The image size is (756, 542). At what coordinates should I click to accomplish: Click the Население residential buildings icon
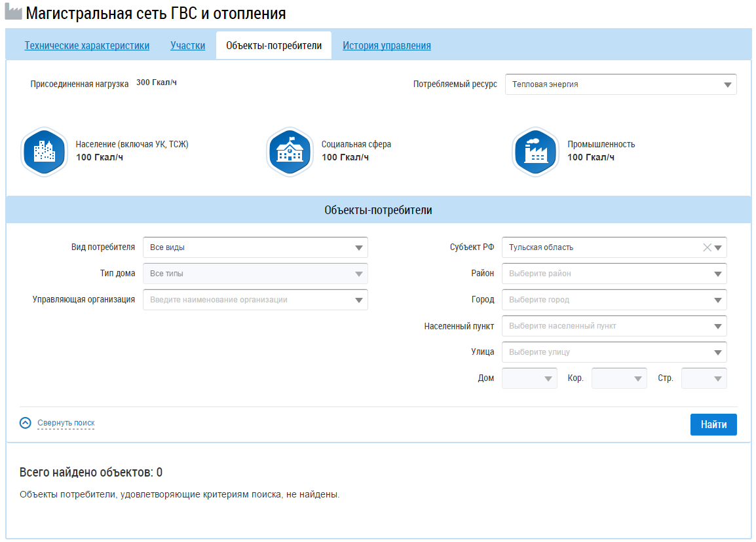click(44, 152)
